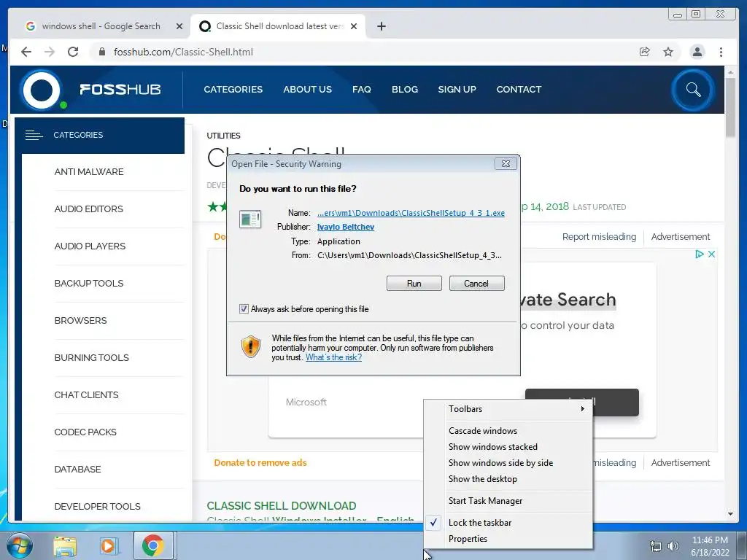
Task: Open the CONTACT page
Action: [x=519, y=90]
